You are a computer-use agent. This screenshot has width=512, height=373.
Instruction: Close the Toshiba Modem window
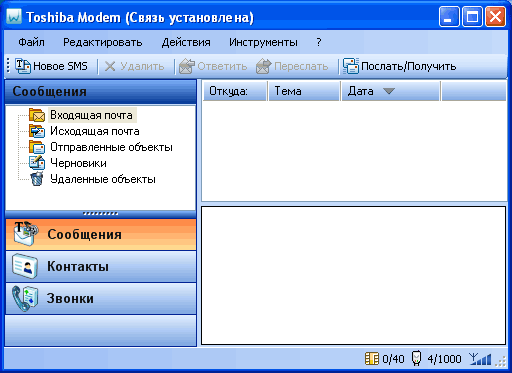496,17
